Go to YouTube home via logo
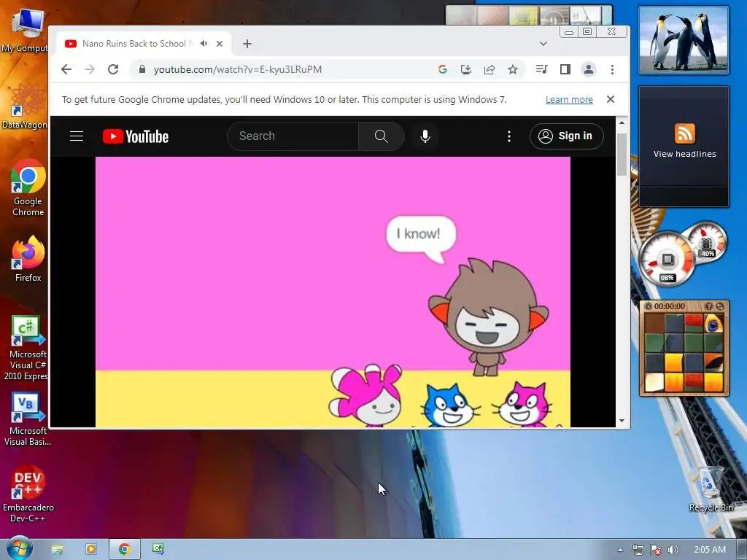Screen dimensions: 747x560 pyautogui.click(x=136, y=136)
